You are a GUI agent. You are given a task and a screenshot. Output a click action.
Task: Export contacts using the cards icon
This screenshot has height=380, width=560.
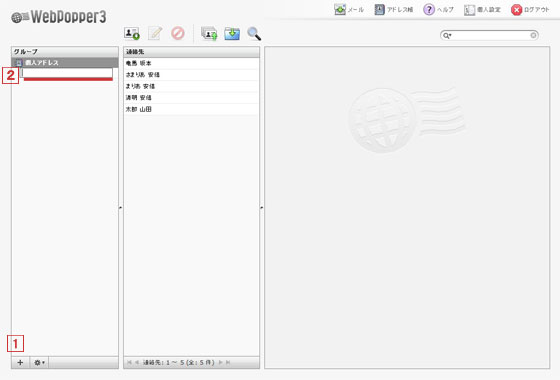pos(209,34)
